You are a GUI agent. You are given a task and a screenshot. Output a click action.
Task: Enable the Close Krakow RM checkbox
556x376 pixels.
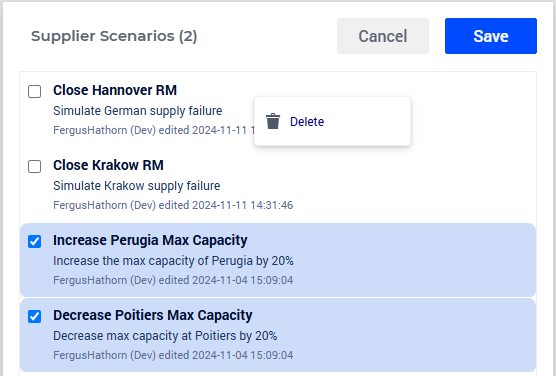pos(34,166)
